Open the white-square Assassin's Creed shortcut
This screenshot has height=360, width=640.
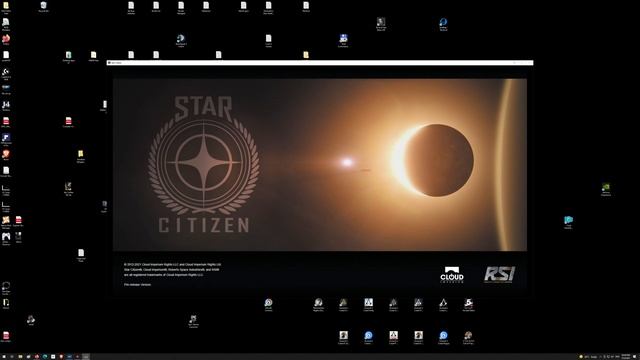click(368, 304)
